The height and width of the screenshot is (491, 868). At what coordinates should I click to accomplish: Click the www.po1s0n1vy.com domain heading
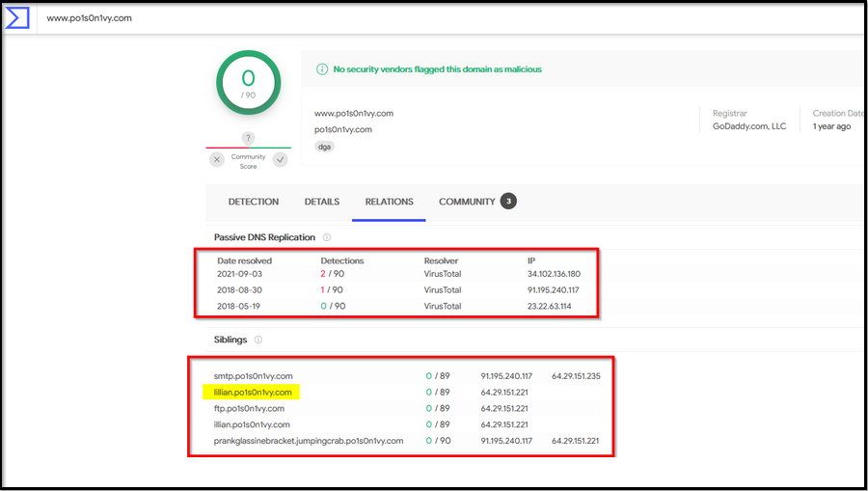354,114
